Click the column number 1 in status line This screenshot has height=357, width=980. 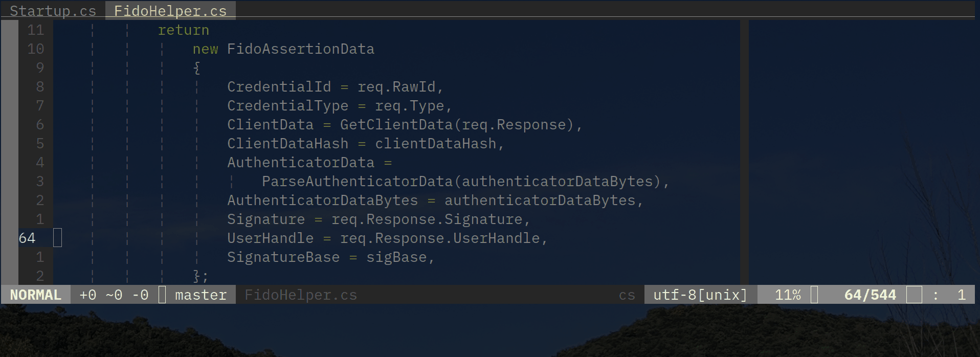(x=962, y=295)
